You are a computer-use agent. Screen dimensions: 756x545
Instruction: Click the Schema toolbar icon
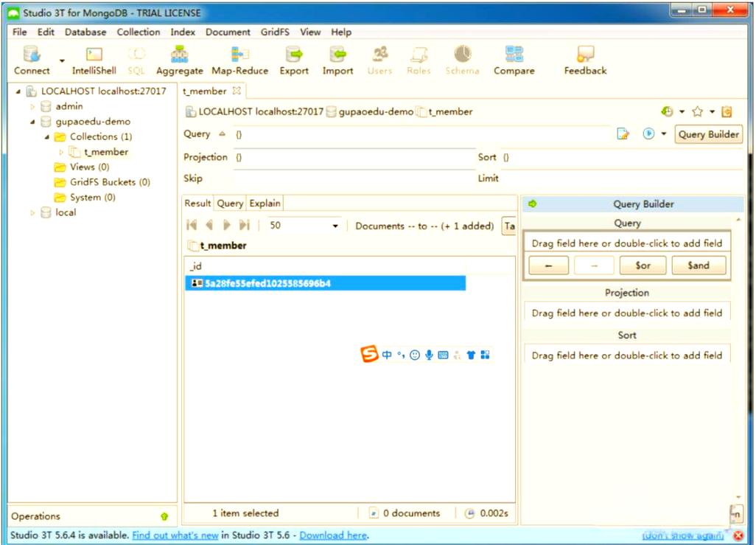(462, 60)
